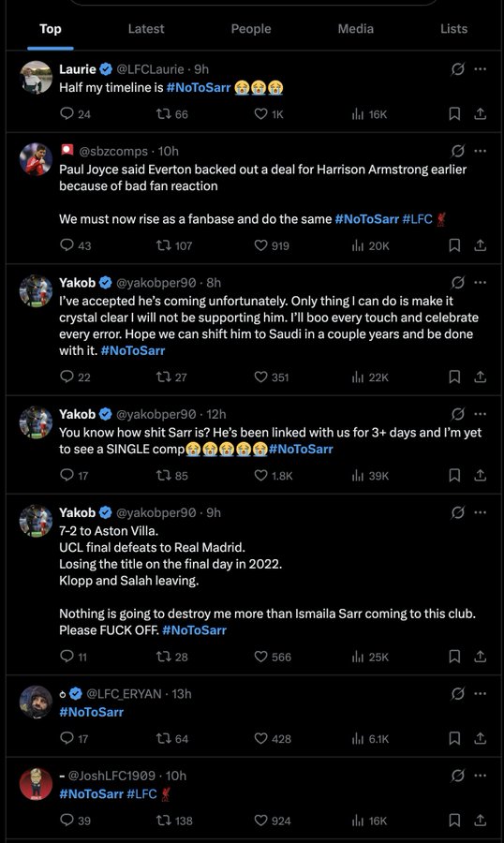This screenshot has height=843, width=504.
Task: Share the @JoshLFC1909 post
Action: pos(480,821)
